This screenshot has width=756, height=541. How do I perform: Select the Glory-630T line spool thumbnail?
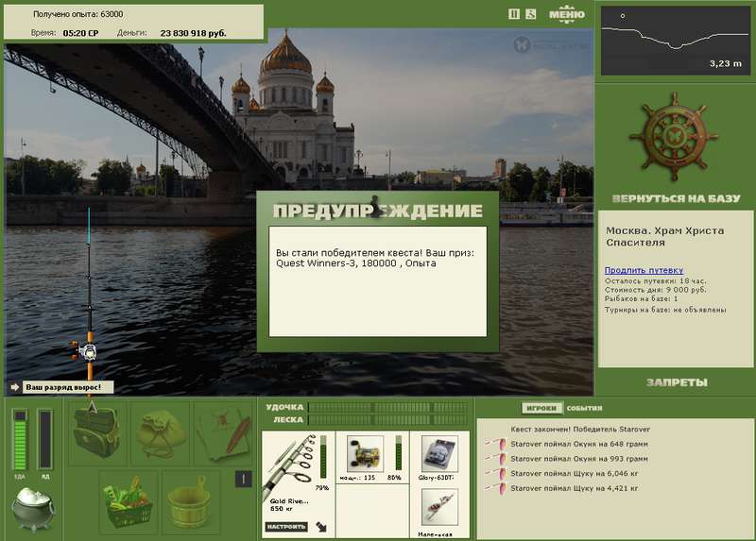[x=439, y=454]
